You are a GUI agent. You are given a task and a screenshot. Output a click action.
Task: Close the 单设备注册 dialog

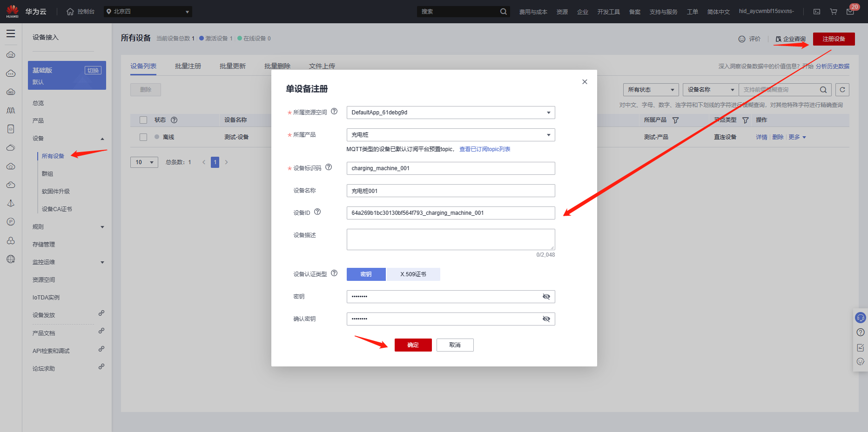[585, 82]
